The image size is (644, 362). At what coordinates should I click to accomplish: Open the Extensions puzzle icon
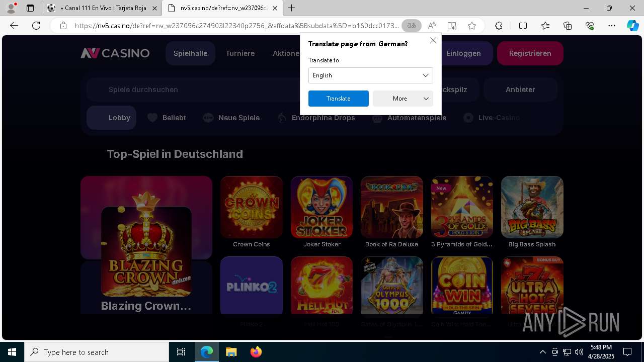point(499,26)
